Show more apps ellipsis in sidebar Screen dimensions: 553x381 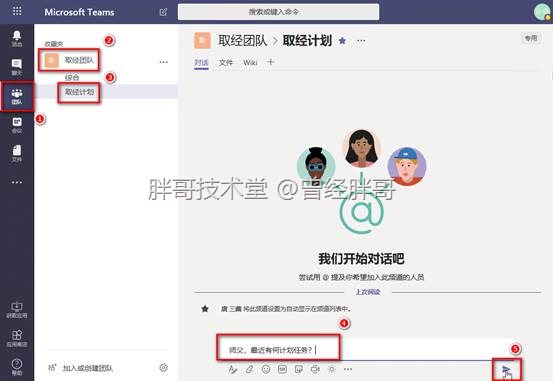click(17, 182)
